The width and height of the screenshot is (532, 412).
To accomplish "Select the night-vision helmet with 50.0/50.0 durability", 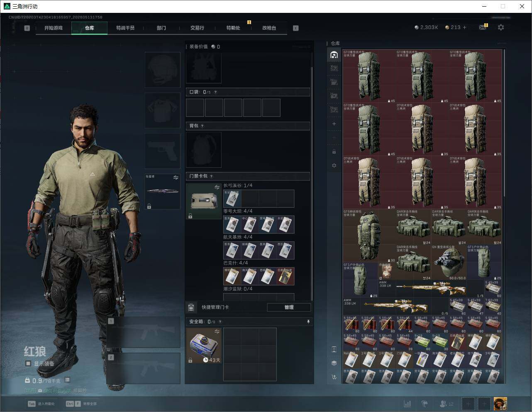I will [x=449, y=262].
